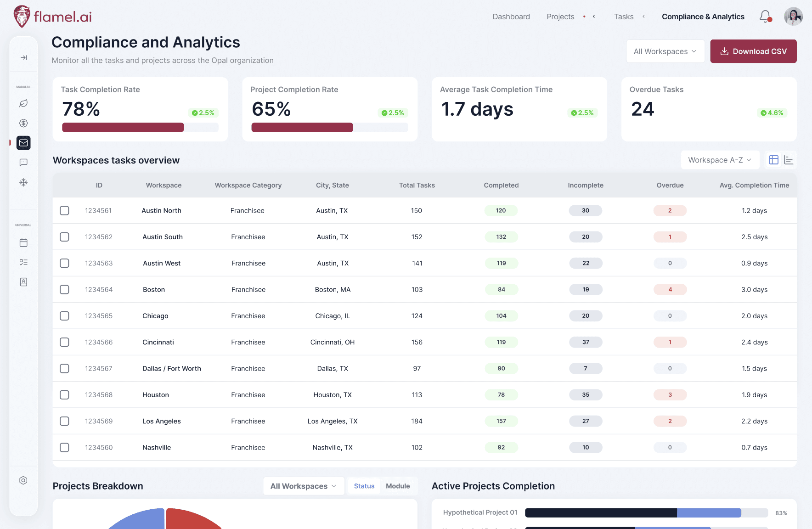
Task: Click Task Completion Rate 2.5% trend badge
Action: 203,113
